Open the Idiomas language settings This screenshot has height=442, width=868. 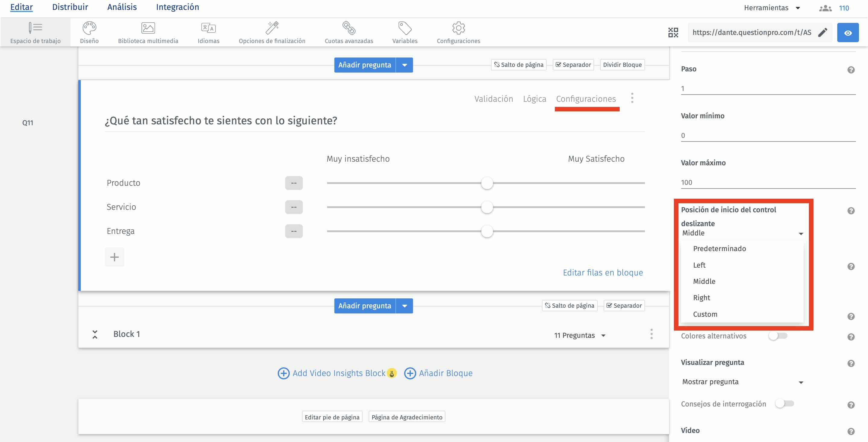[x=208, y=32]
